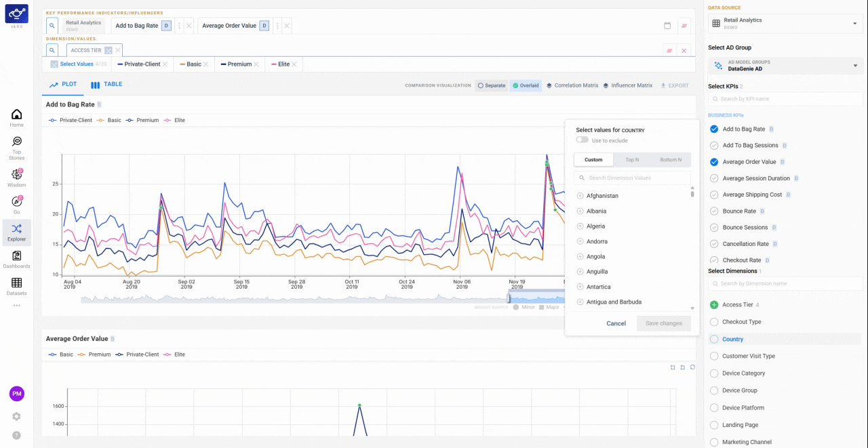Remove Average Order Value KPI
This screenshot has height=448, width=868.
click(x=287, y=26)
